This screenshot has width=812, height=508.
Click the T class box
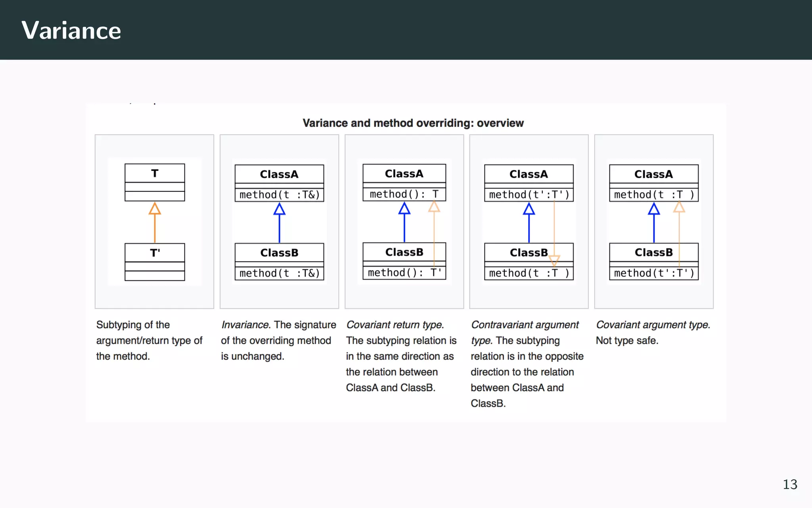(155, 182)
